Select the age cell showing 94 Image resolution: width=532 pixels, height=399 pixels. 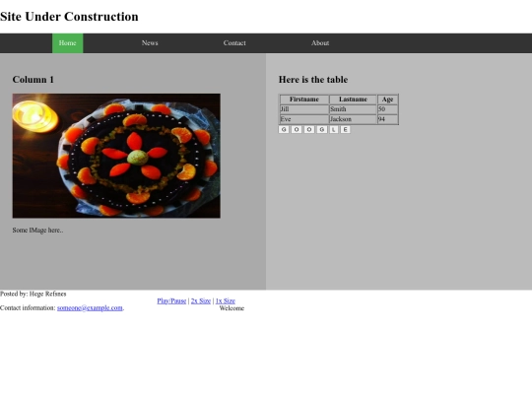pos(387,119)
